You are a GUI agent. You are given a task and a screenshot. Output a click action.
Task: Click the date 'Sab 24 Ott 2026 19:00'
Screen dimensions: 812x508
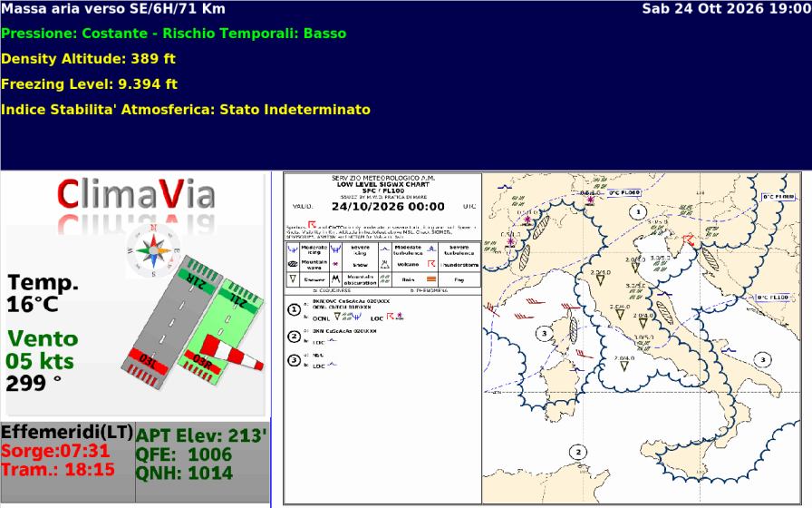(x=726, y=9)
